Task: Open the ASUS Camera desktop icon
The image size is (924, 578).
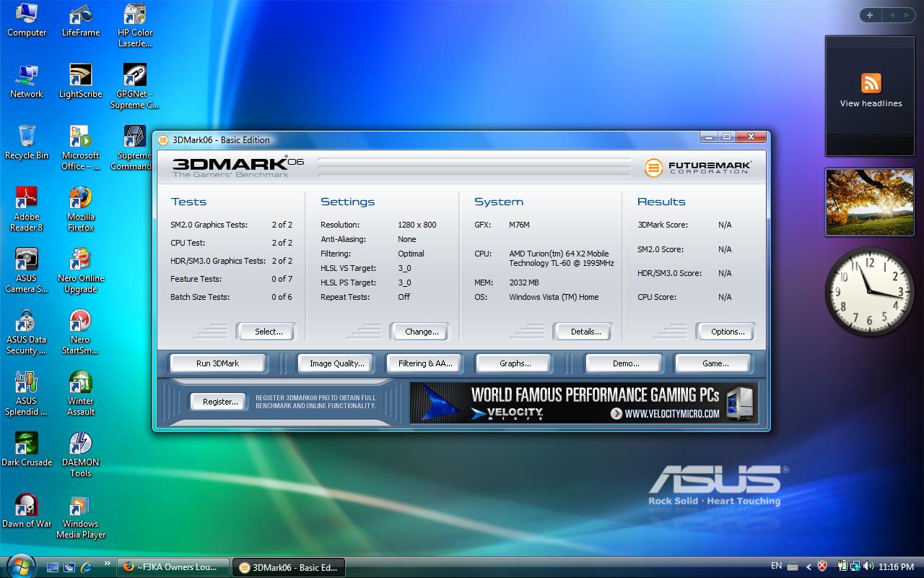Action: click(27, 271)
